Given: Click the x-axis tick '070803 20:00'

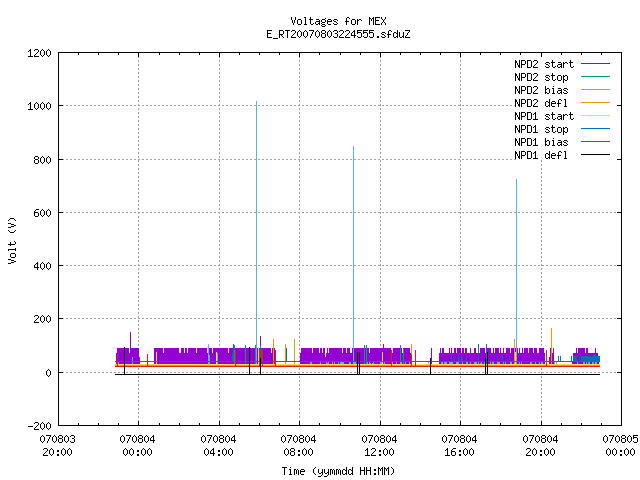Looking at the screenshot, I should [58, 446].
